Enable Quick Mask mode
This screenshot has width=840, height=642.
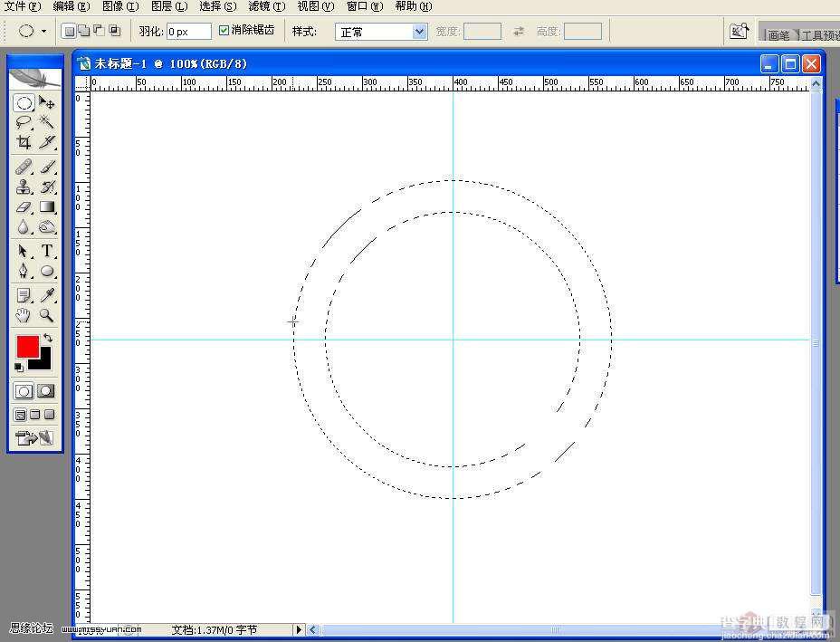pyautogui.click(x=46, y=391)
